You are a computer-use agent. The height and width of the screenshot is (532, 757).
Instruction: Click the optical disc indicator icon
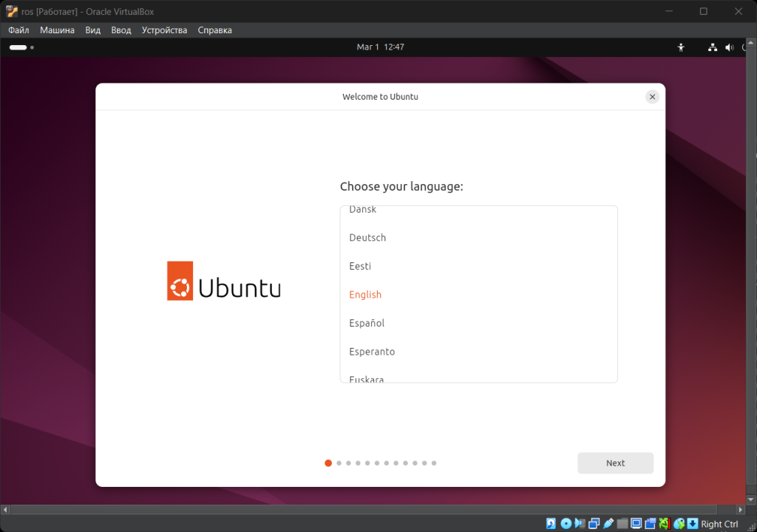566,523
